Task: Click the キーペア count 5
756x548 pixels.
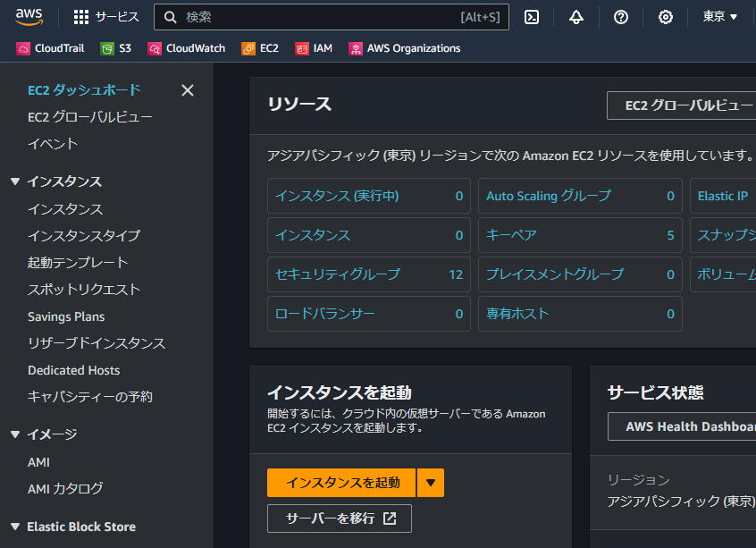Action: tap(670, 235)
